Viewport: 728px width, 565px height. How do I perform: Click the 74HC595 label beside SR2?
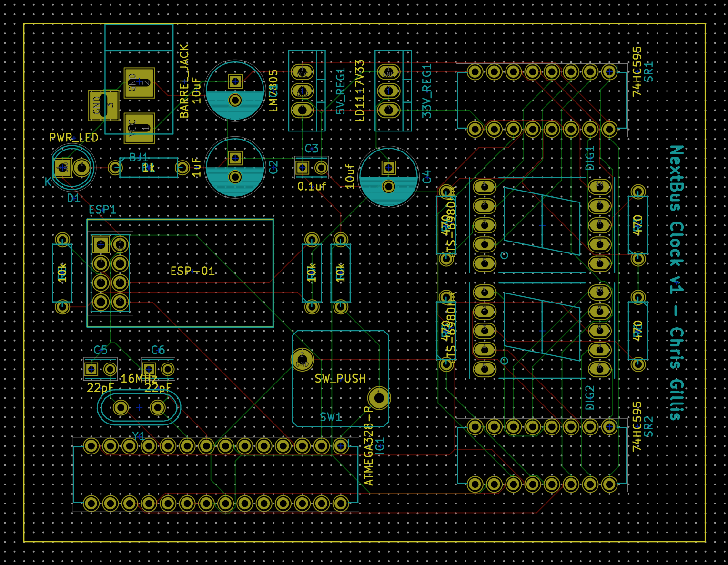[x=637, y=426]
